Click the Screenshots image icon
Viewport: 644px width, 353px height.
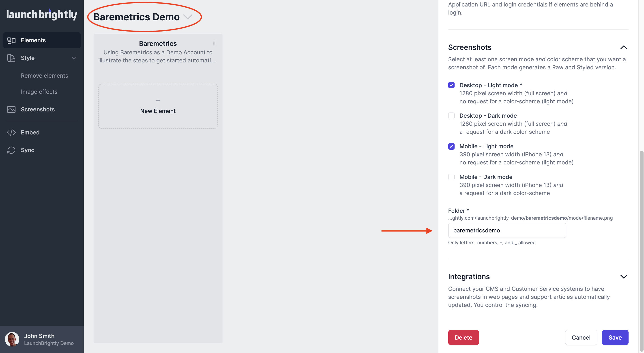click(x=11, y=109)
